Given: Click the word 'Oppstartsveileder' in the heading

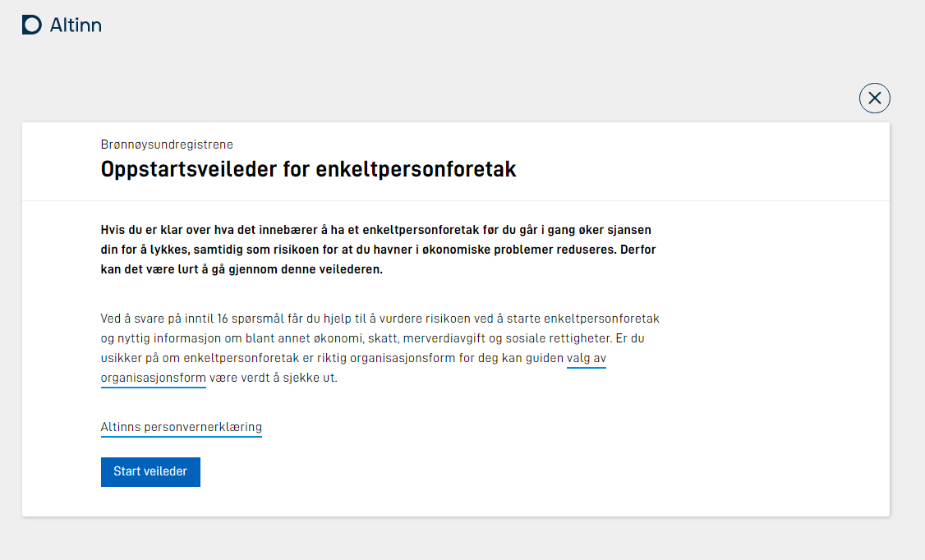Looking at the screenshot, I should tap(189, 169).
